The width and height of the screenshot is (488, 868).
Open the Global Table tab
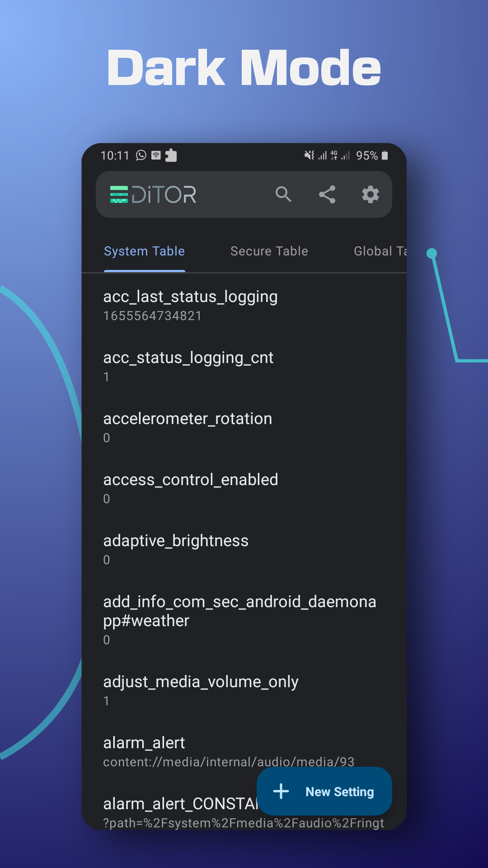click(382, 251)
